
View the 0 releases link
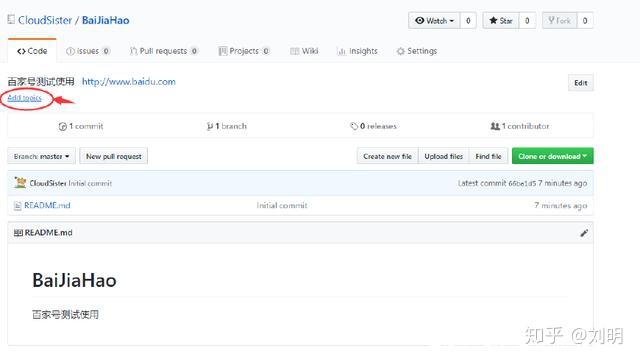click(373, 126)
